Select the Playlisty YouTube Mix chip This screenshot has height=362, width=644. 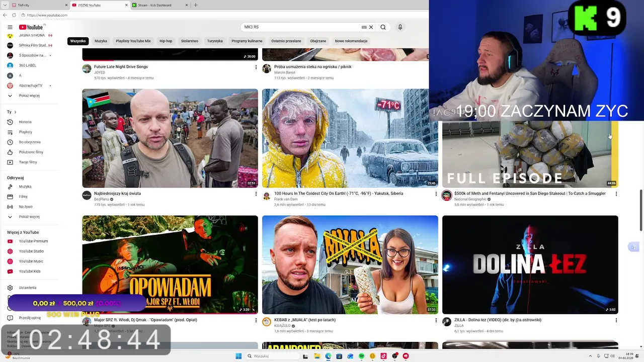[133, 41]
